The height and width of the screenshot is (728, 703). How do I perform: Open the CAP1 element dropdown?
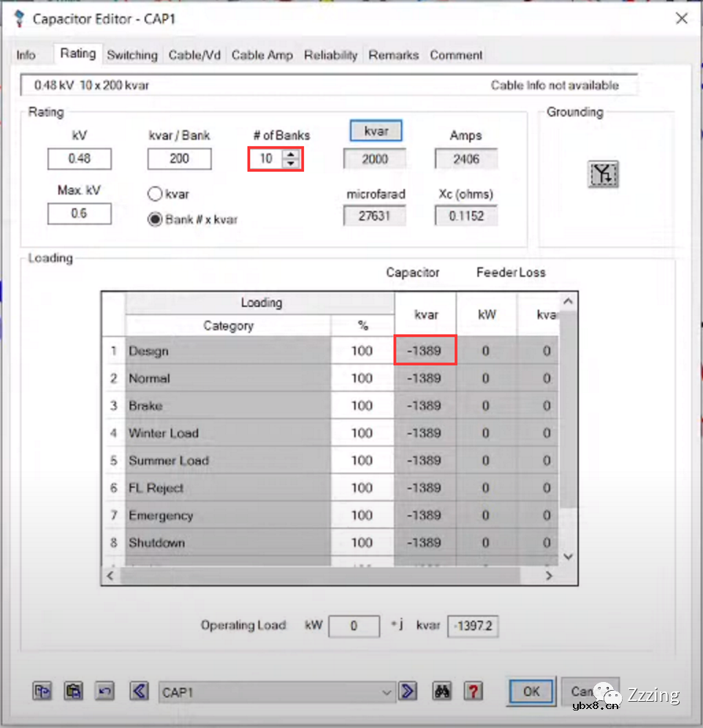(x=387, y=691)
